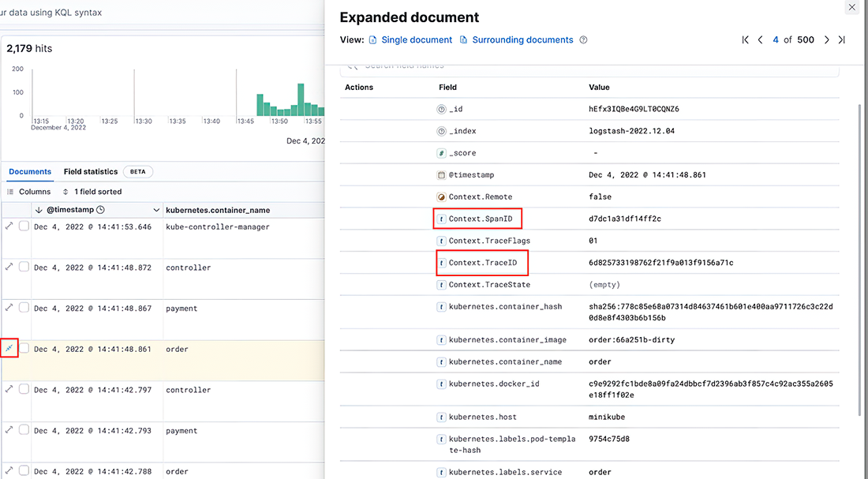Expand the payment row at 14:41:42.793

9,430
